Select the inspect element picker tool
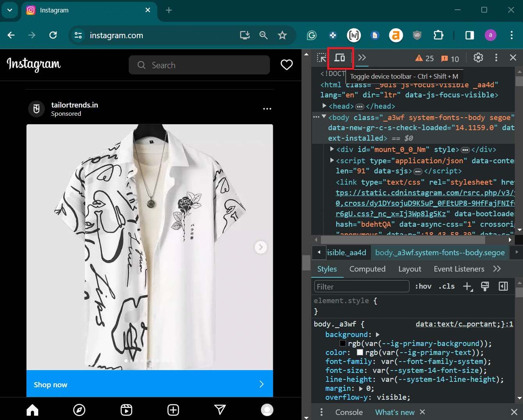The width and height of the screenshot is (523, 420). tap(321, 58)
